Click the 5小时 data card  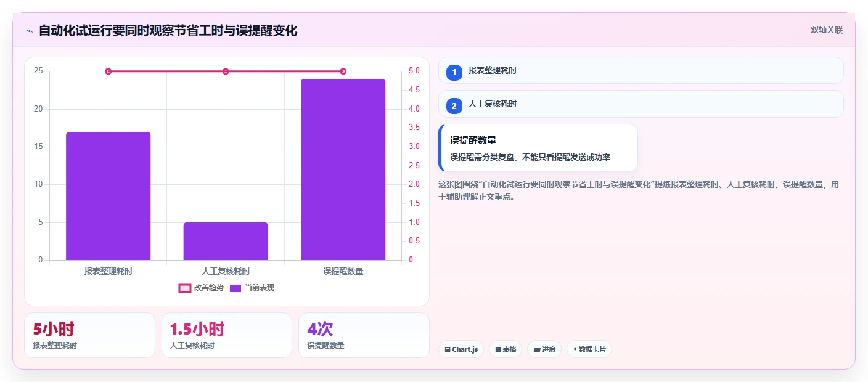pyautogui.click(x=89, y=335)
